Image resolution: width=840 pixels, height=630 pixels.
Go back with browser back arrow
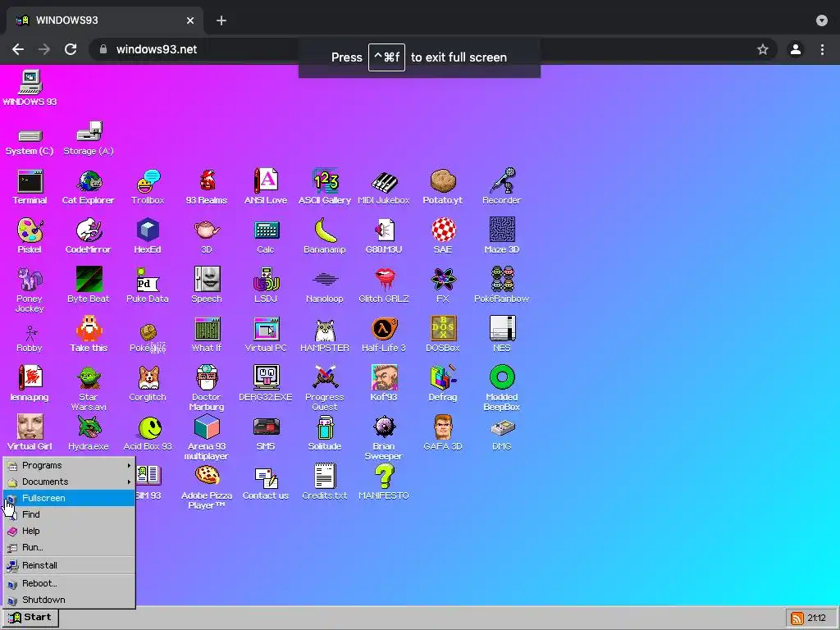(x=18, y=49)
